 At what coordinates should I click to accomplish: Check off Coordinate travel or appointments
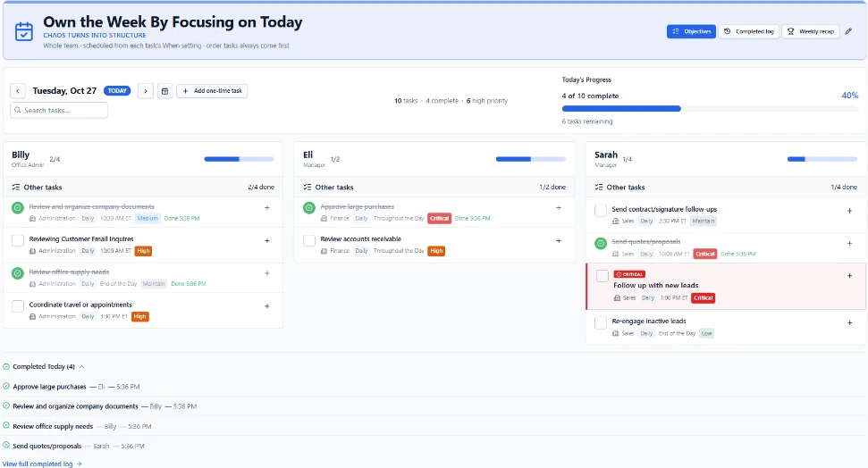pyautogui.click(x=18, y=306)
